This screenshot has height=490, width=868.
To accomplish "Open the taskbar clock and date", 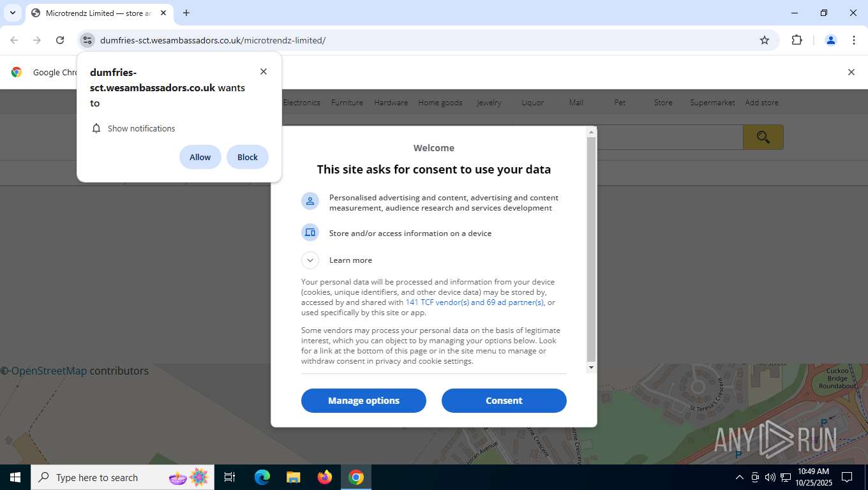I will click(x=813, y=477).
